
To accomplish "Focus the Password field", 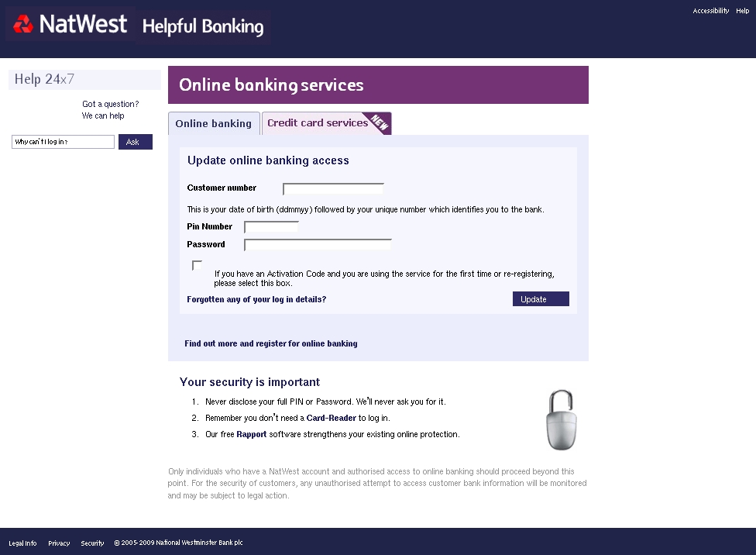I will 318,245.
